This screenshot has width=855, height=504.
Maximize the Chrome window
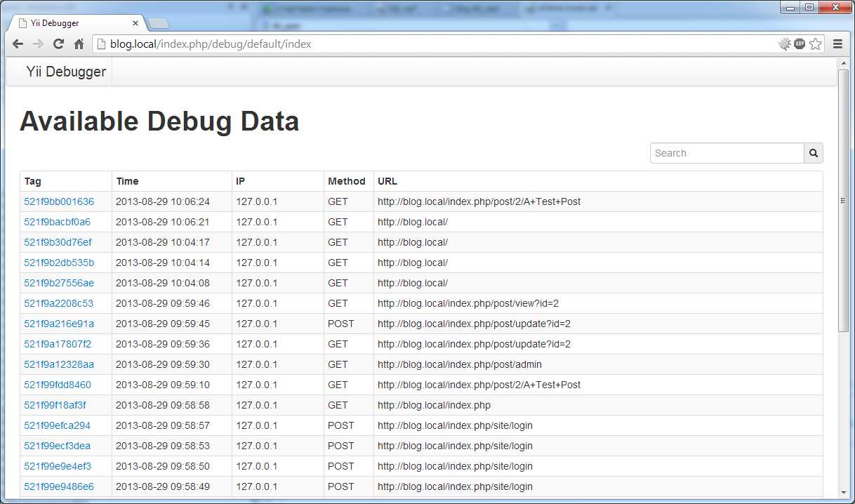click(x=809, y=7)
